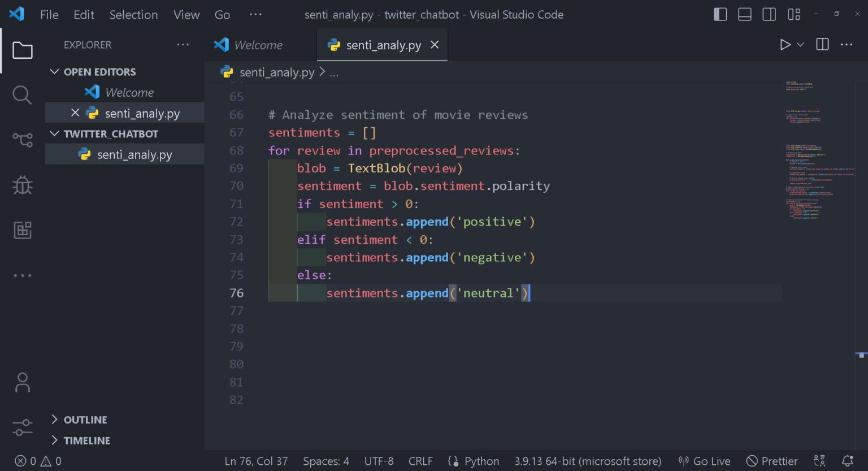Switch to the Welcome tab
The image size is (868, 471).
(258, 45)
